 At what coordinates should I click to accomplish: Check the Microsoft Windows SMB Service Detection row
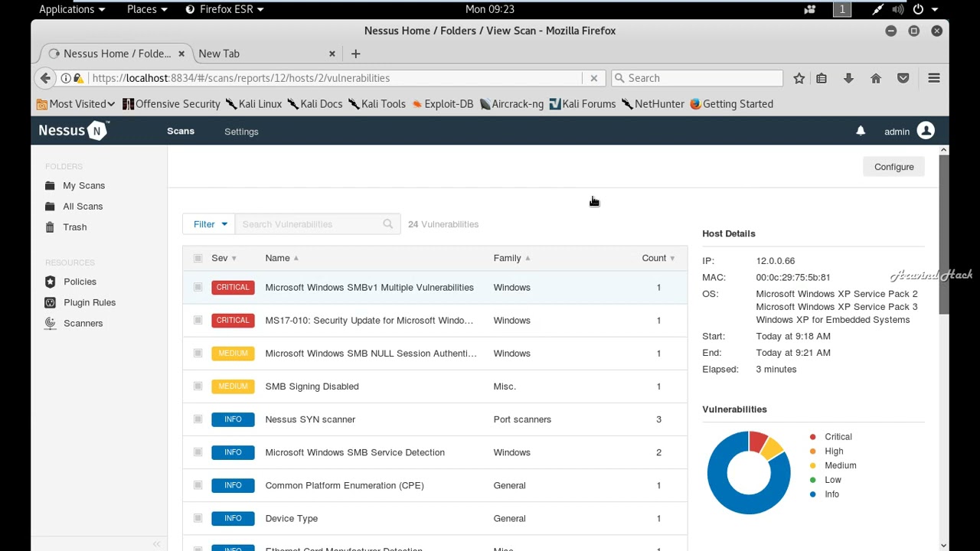tap(198, 452)
